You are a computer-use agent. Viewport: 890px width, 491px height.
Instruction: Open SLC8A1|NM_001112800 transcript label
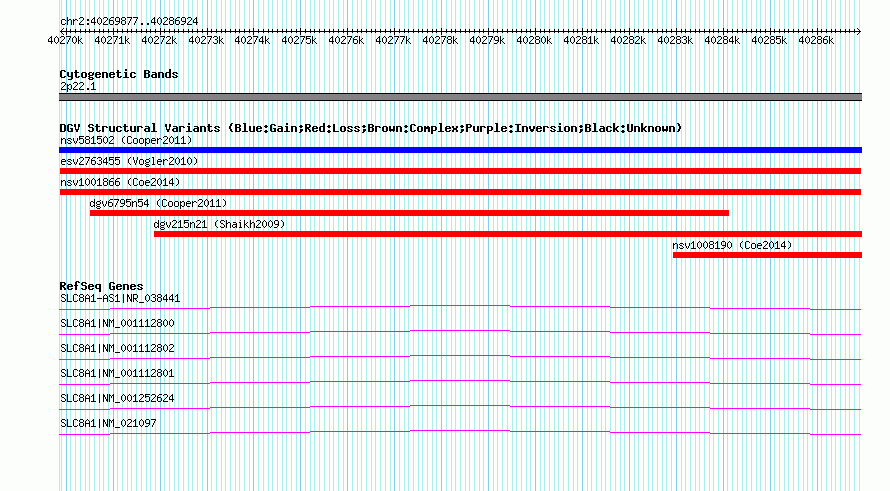point(117,324)
